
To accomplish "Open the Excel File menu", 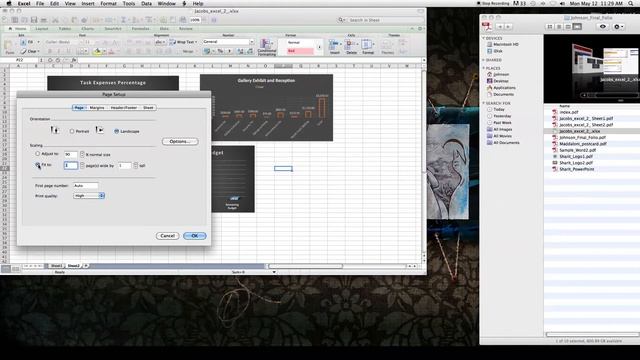I will click(40, 3).
